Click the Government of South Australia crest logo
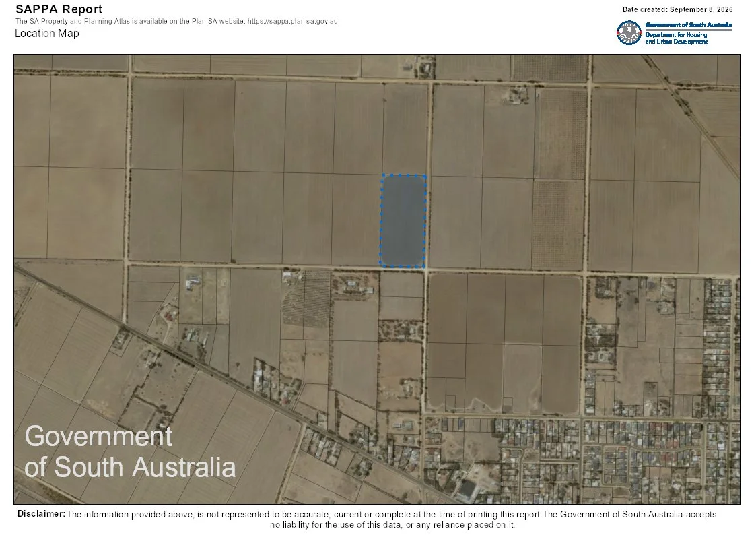 pyautogui.click(x=629, y=33)
